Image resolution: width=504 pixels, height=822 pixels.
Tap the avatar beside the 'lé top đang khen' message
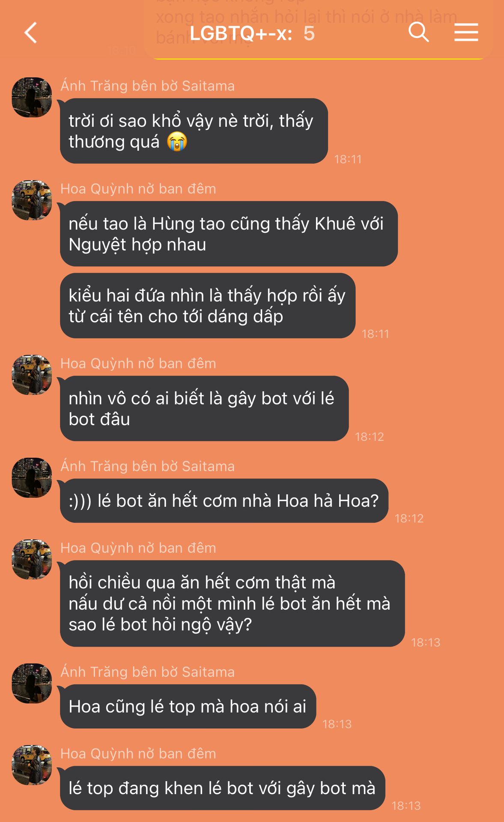(32, 765)
